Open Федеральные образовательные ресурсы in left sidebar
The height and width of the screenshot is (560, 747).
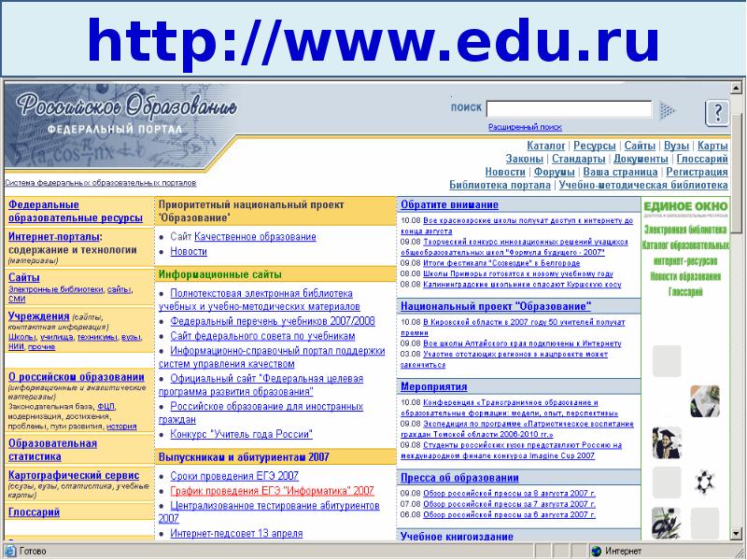pyautogui.click(x=75, y=211)
